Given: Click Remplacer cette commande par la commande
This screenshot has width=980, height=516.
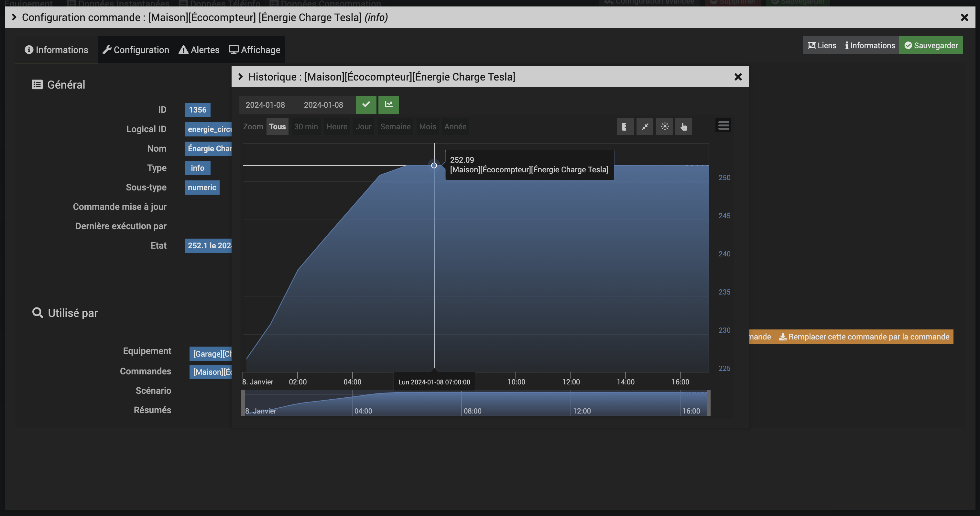Looking at the screenshot, I should [864, 337].
